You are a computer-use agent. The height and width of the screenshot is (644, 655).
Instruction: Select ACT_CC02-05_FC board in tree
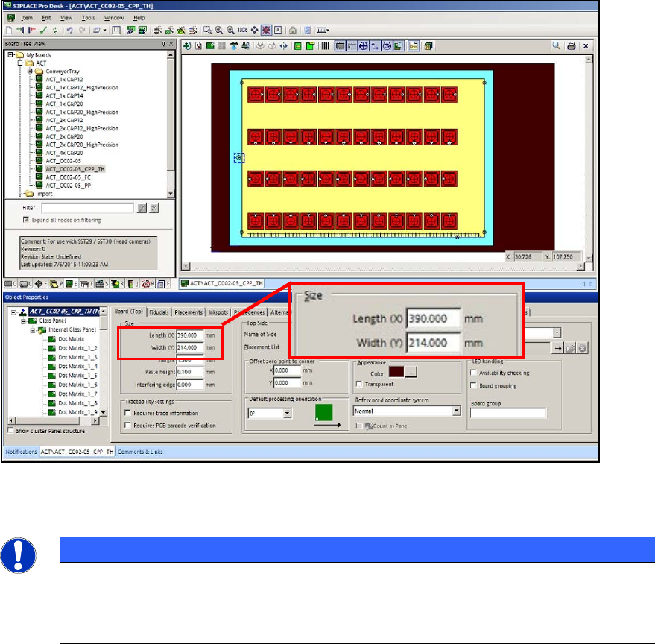[68, 177]
